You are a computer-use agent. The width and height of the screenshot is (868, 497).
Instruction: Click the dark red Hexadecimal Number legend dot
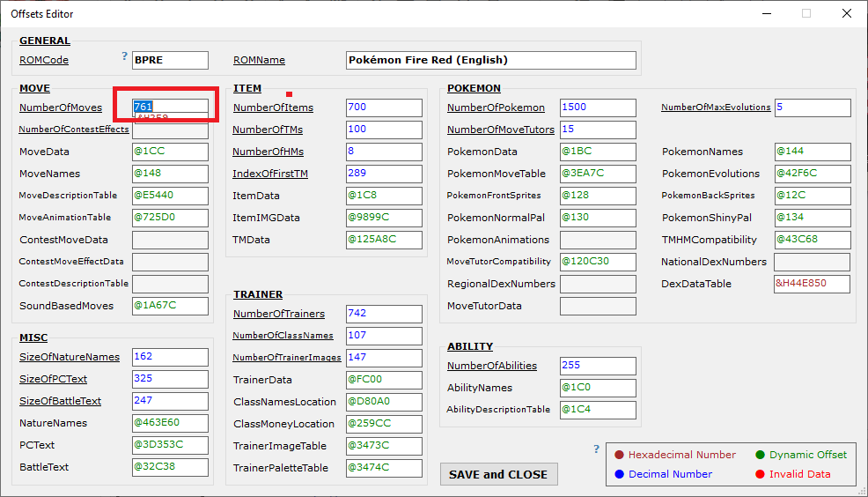619,455
